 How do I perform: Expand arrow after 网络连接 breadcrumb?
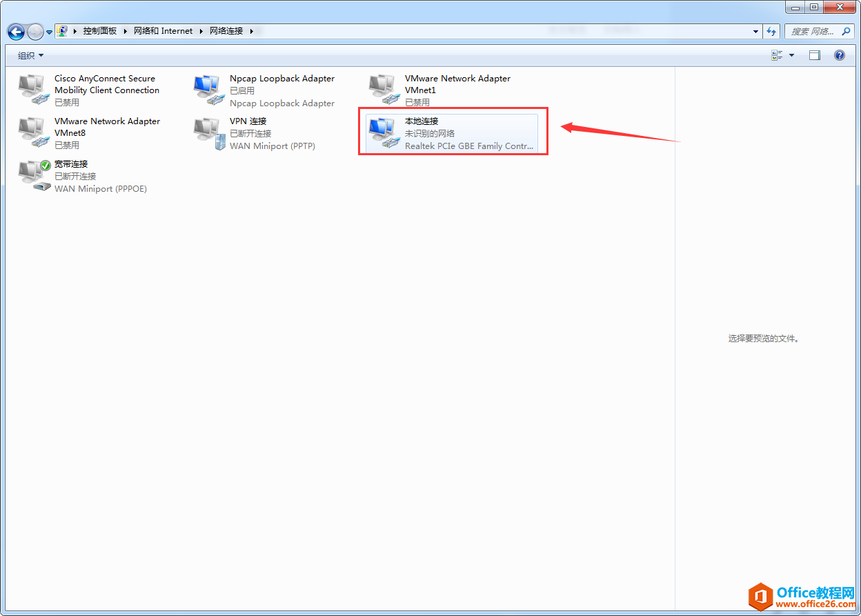pyautogui.click(x=252, y=31)
